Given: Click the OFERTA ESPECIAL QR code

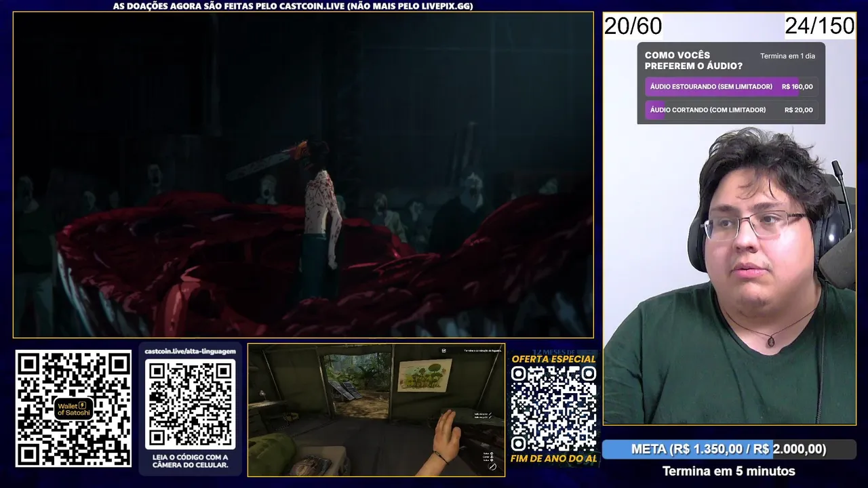Looking at the screenshot, I should (x=553, y=409).
